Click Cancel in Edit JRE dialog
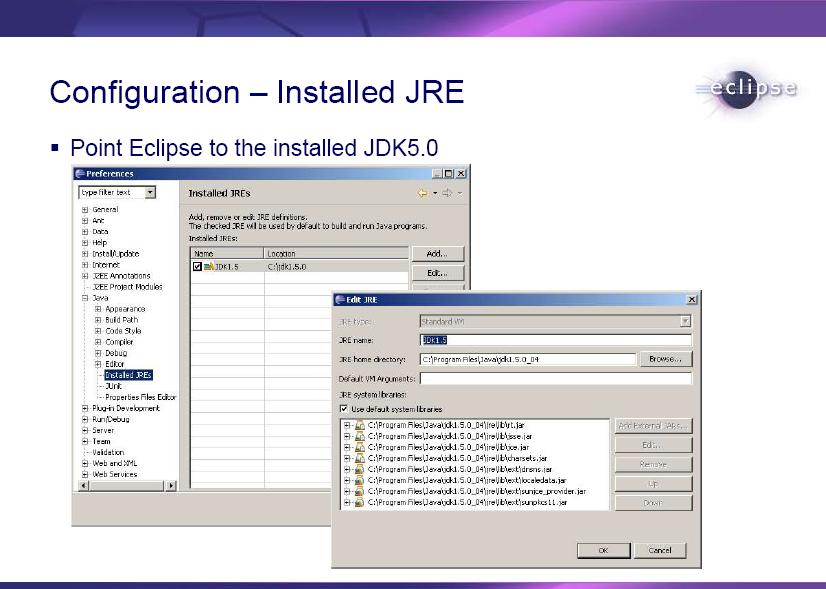The image size is (826, 589). click(x=660, y=551)
